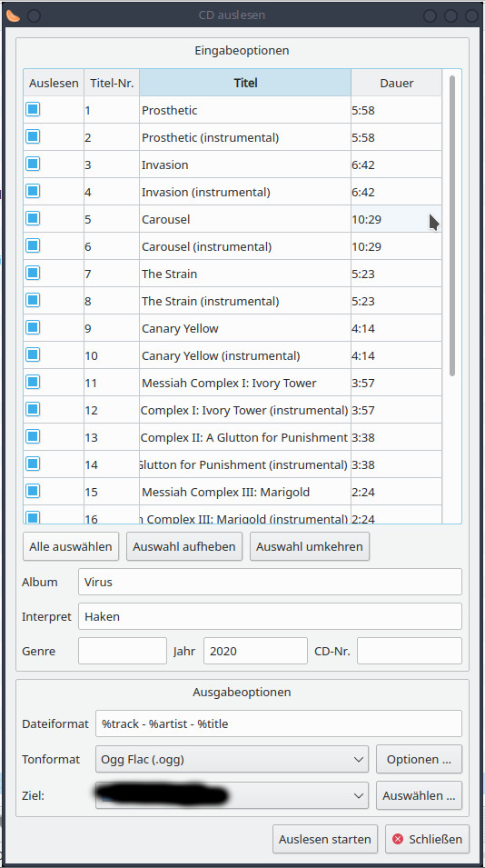
Task: Click the Dateiformat field with %track pattern
Action: 279,723
